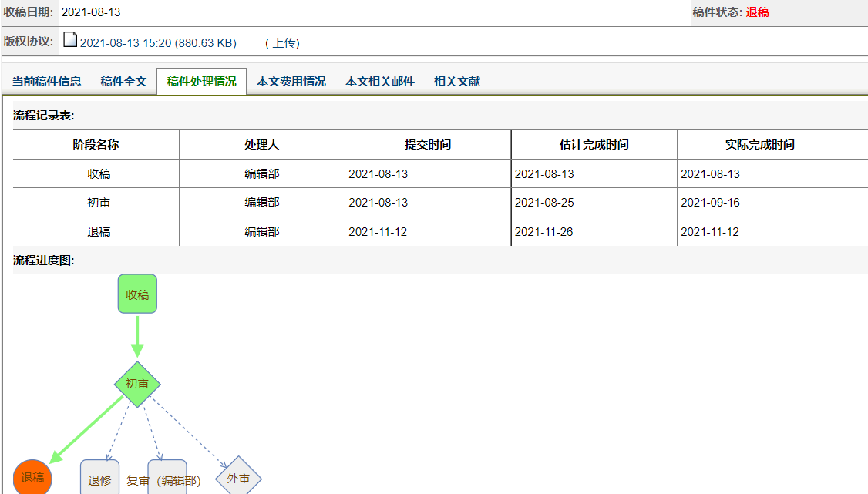Go to the 相关文献 tab
Screen dimensions: 868x494
[457, 82]
